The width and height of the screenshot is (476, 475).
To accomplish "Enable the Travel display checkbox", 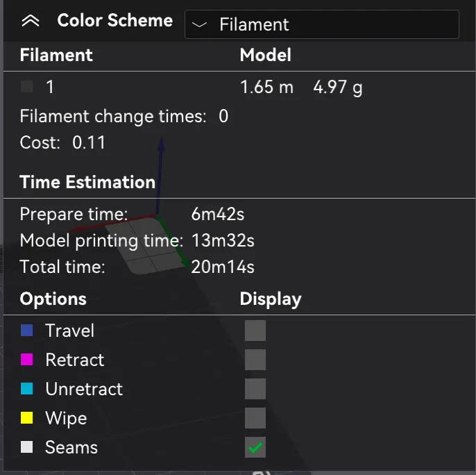I will tap(255, 331).
